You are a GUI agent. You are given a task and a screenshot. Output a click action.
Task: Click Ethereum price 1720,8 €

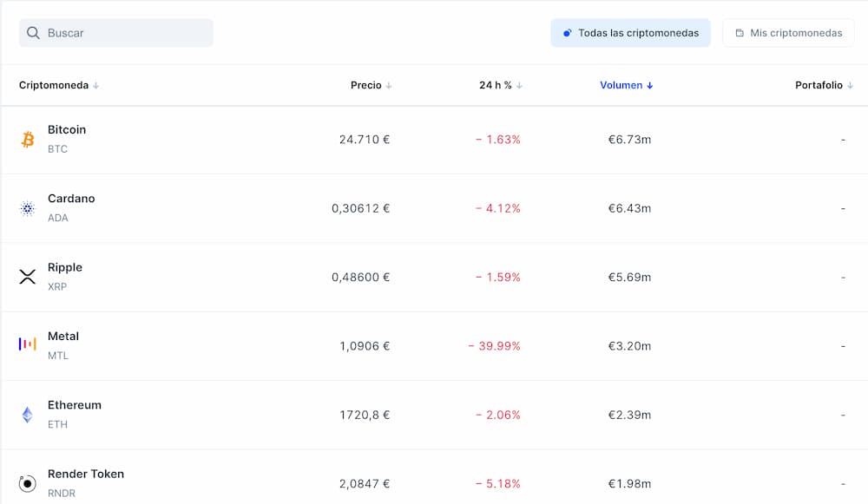(365, 415)
